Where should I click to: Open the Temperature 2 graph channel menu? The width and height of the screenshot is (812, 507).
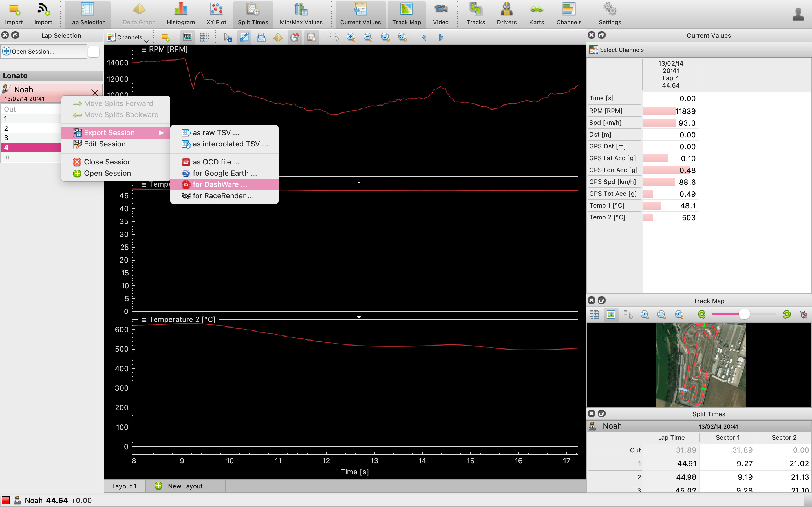144,320
